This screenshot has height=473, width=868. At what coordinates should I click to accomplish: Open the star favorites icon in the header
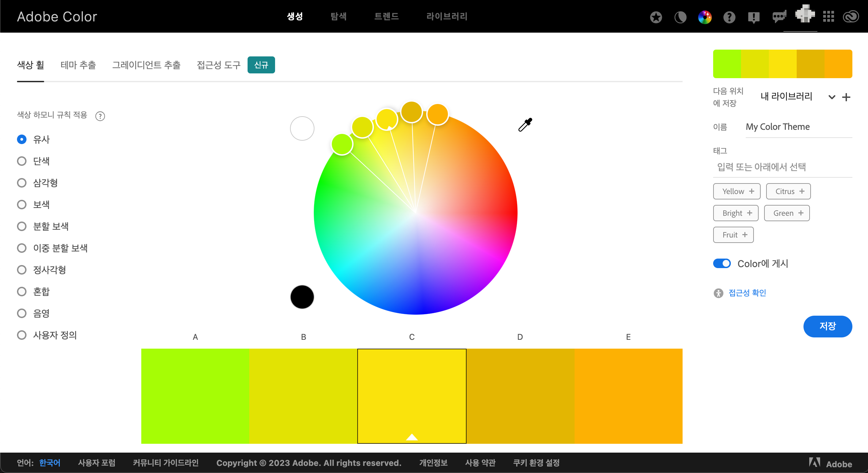pos(656,17)
